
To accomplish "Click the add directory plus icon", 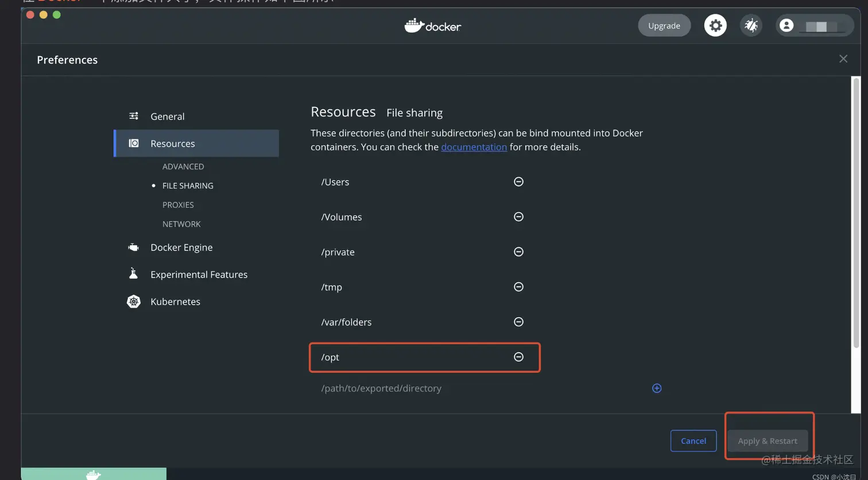I will (657, 388).
